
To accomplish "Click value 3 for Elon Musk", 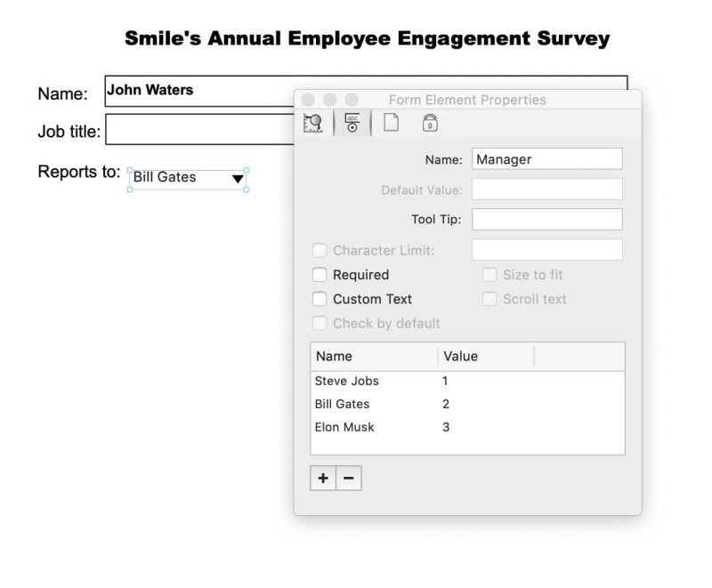I will [446, 427].
